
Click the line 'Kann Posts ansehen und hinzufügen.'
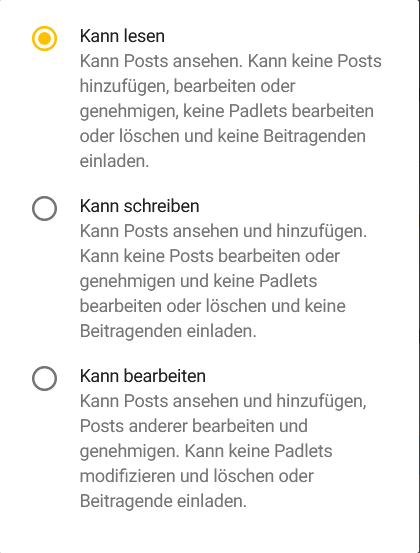[x=224, y=231]
